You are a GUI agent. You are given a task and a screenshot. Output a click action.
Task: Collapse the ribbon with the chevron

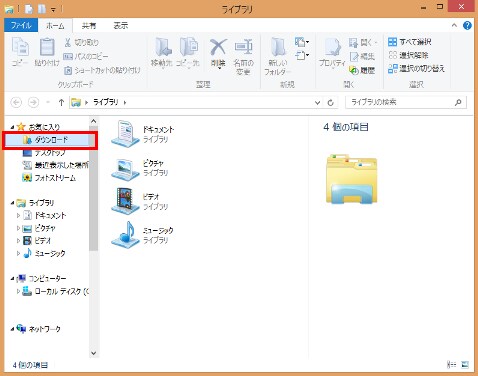(x=454, y=25)
